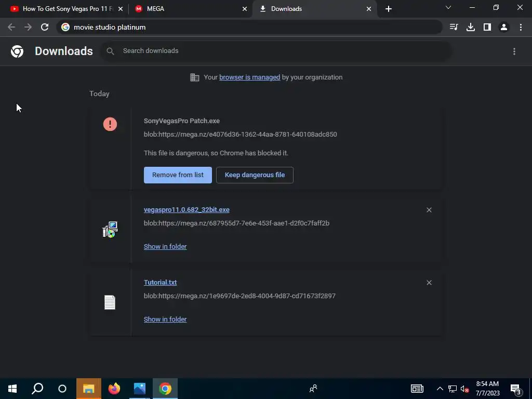Click the SonyVegasPro Patch.exe file name

pyautogui.click(x=181, y=121)
